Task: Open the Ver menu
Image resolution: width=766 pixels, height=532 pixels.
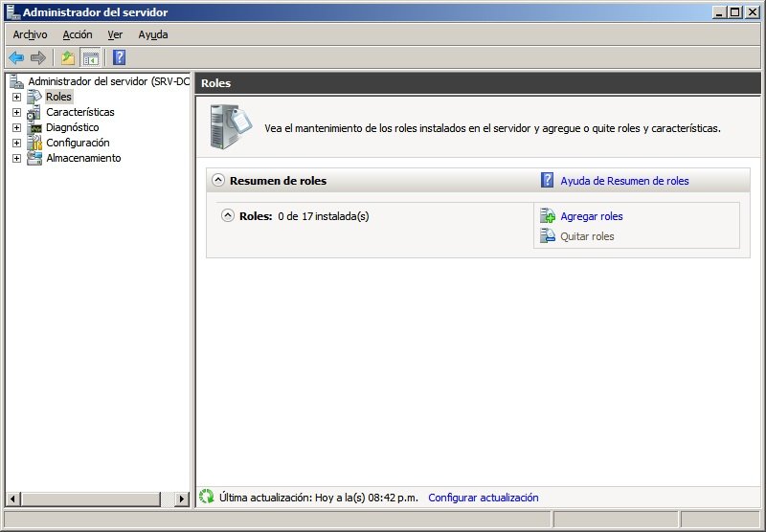Action: coord(115,34)
